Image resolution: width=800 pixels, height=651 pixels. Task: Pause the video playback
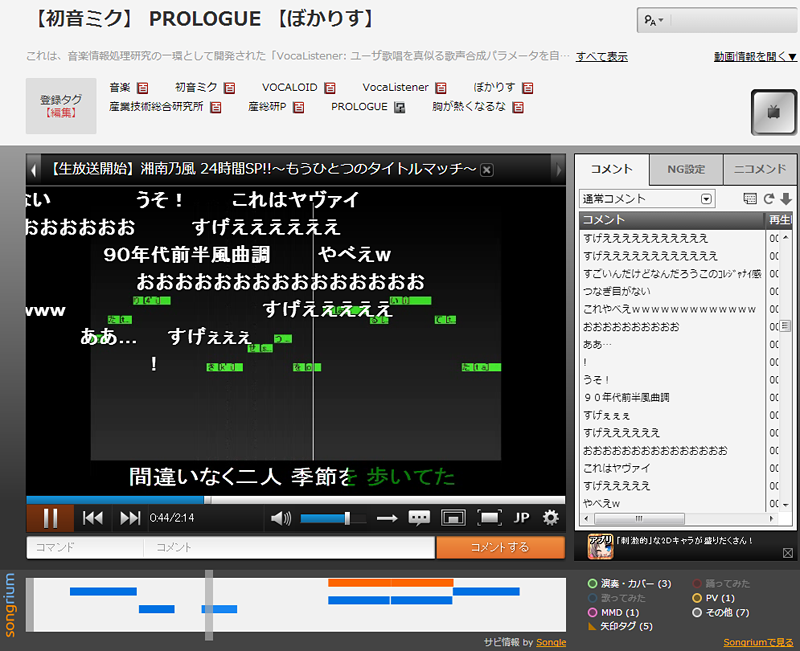[x=49, y=518]
